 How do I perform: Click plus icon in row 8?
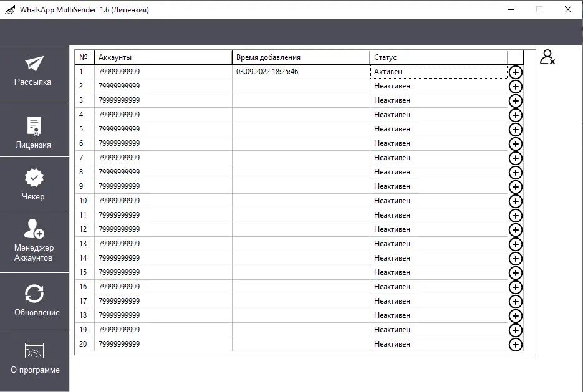coord(515,173)
